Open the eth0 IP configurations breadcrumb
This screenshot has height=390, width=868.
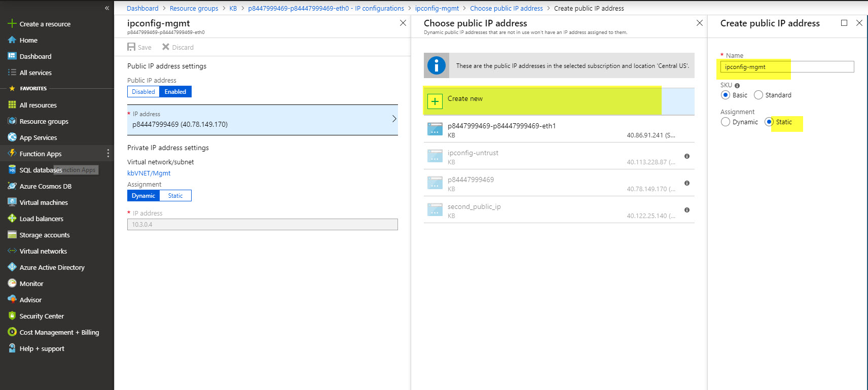[326, 8]
